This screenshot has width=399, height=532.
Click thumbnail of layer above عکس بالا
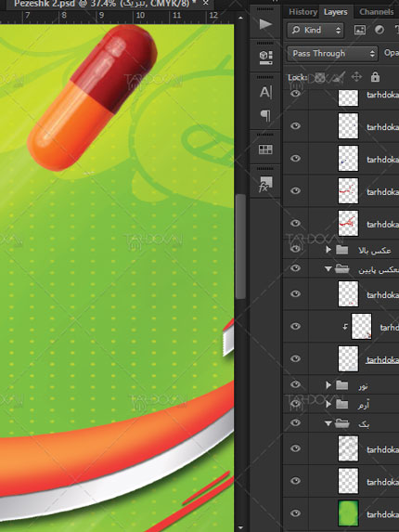point(348,223)
